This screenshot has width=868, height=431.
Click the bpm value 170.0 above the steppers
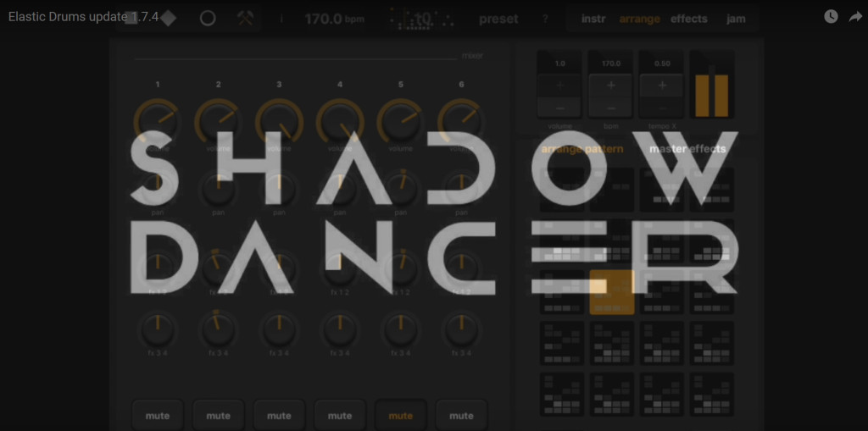click(611, 64)
